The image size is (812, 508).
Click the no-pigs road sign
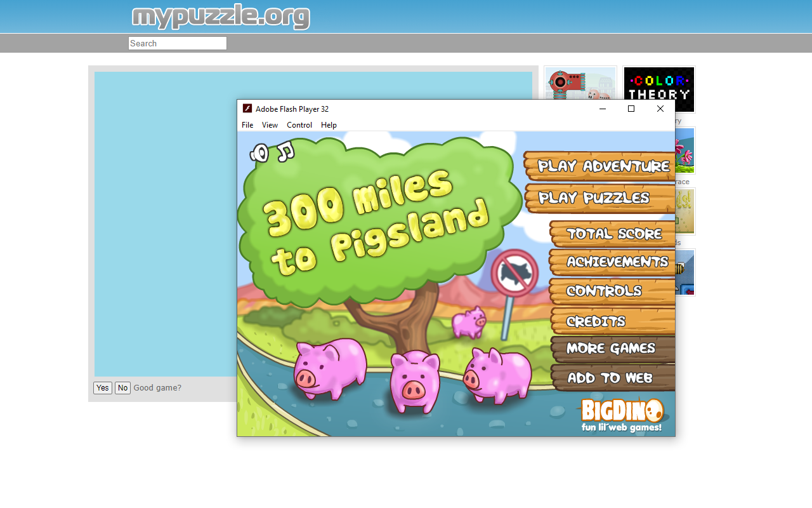click(514, 274)
